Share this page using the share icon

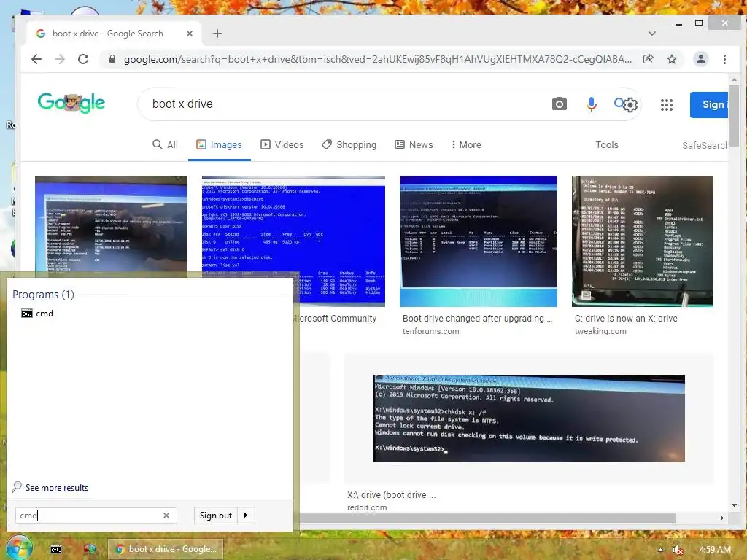[x=648, y=59]
